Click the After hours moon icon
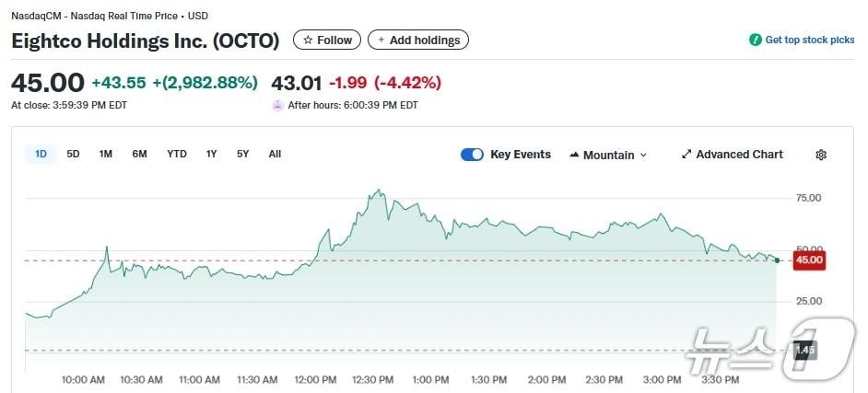 [x=277, y=105]
